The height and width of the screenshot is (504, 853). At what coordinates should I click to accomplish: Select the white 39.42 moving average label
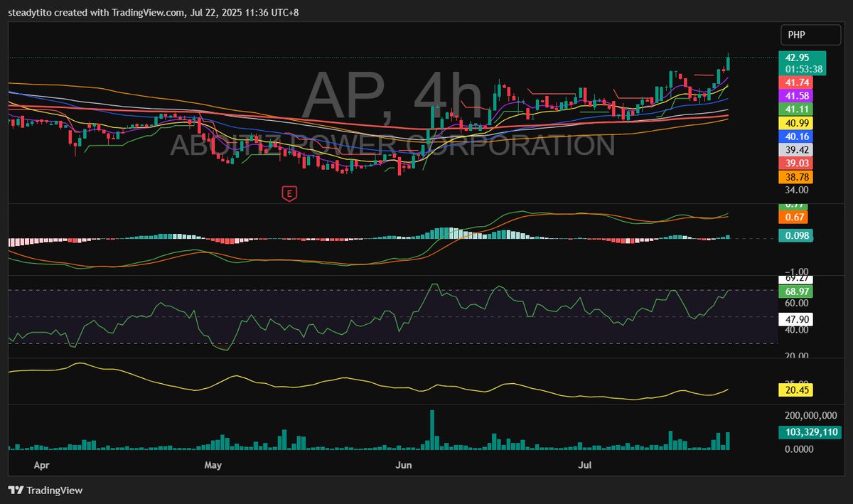click(x=797, y=150)
